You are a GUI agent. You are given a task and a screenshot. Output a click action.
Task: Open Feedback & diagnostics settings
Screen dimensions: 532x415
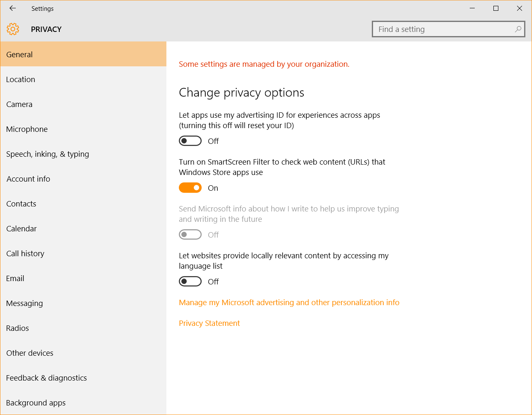tap(83, 378)
